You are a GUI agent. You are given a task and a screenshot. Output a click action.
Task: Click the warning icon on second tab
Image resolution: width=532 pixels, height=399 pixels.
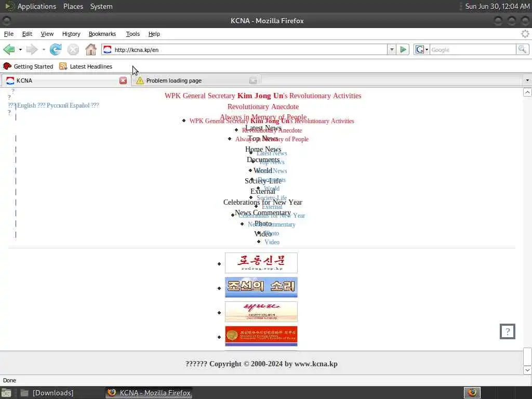(140, 81)
